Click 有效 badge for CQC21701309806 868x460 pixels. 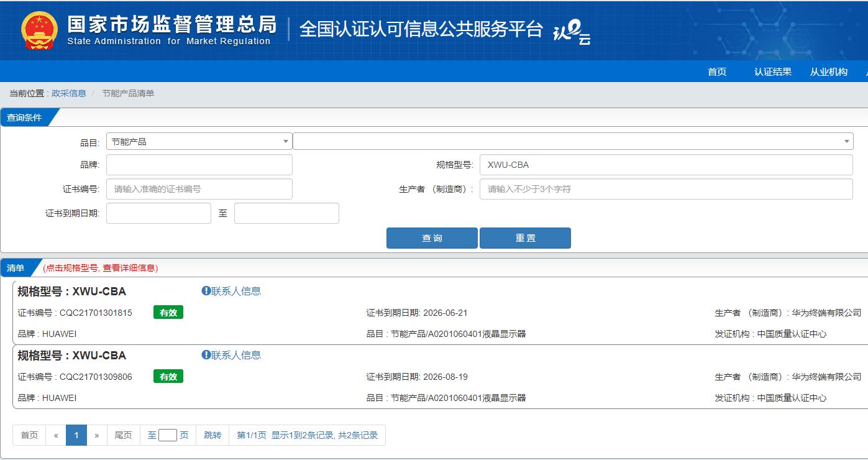(x=168, y=377)
